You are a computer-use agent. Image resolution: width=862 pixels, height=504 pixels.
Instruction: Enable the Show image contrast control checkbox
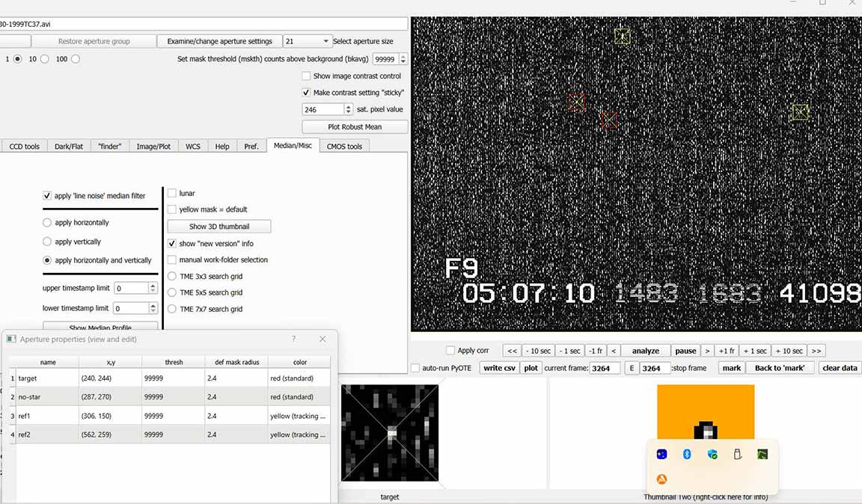pos(306,76)
